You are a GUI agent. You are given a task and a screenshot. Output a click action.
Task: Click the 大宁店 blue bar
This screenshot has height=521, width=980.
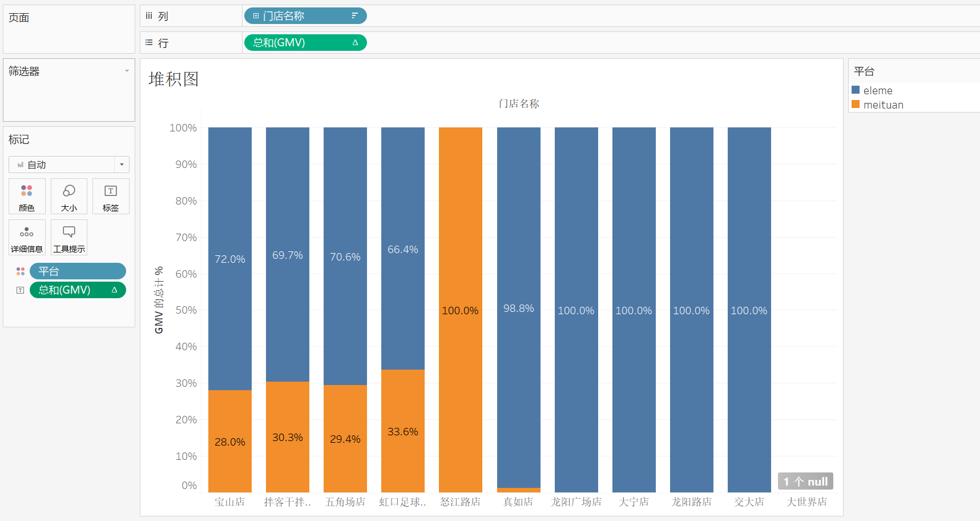(634, 310)
